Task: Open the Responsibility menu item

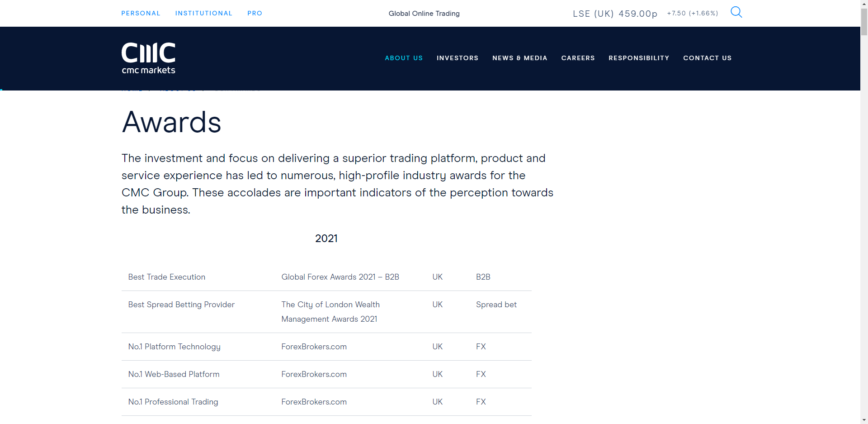Action: [x=638, y=58]
